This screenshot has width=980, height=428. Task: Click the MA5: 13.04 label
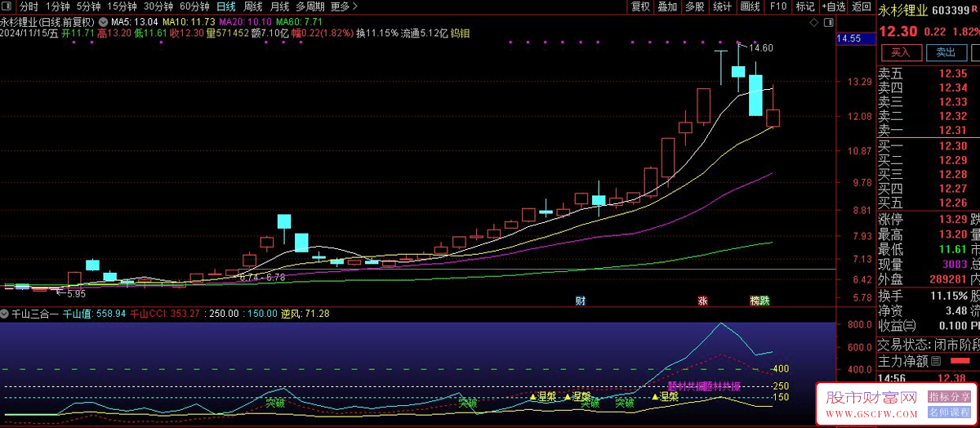click(x=135, y=21)
